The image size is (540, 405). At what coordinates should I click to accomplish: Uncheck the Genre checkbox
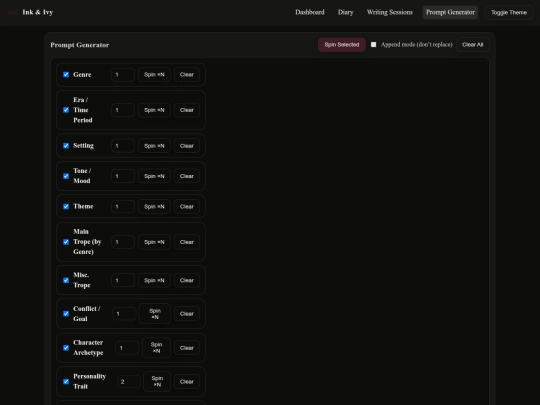tap(66, 75)
